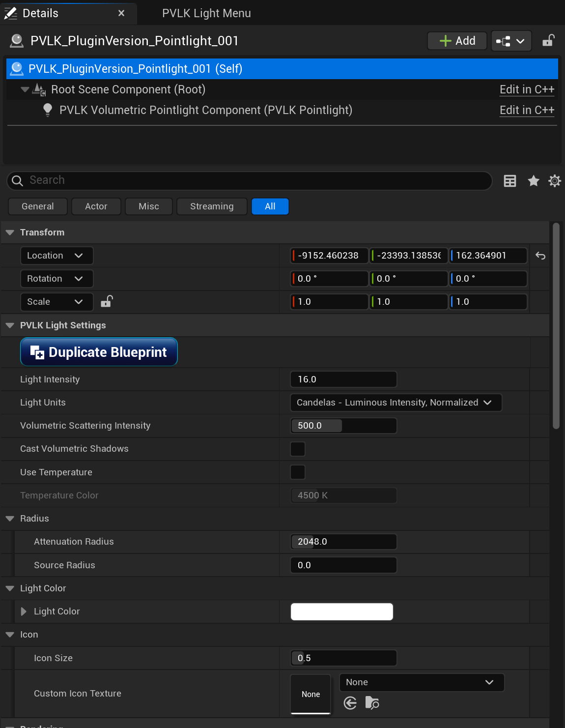Edit the Location Z value field
The width and height of the screenshot is (565, 728).
point(488,256)
